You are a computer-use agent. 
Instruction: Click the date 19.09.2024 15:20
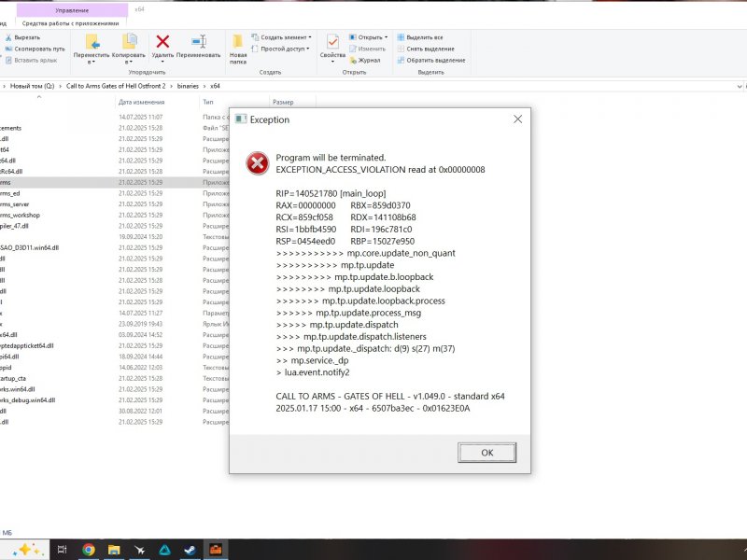(141, 237)
